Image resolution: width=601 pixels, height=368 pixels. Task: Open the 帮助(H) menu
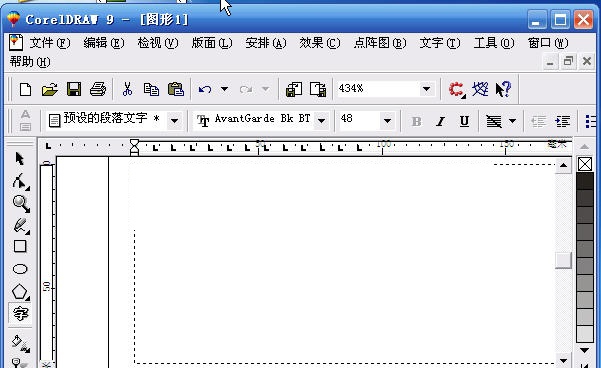coord(30,61)
